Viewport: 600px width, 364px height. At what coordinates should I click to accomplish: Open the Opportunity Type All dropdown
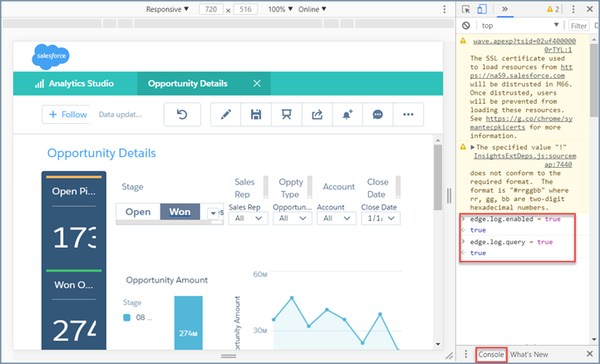point(293,219)
